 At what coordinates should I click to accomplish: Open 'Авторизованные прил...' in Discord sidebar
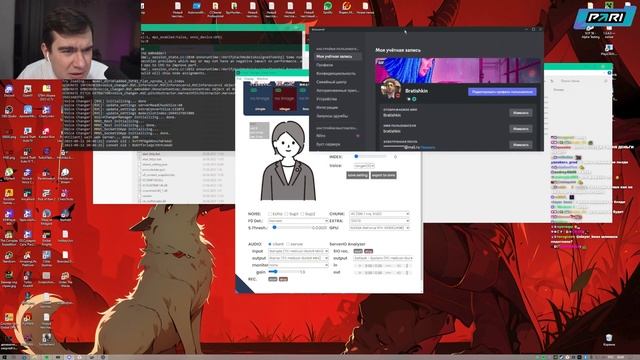[338, 91]
